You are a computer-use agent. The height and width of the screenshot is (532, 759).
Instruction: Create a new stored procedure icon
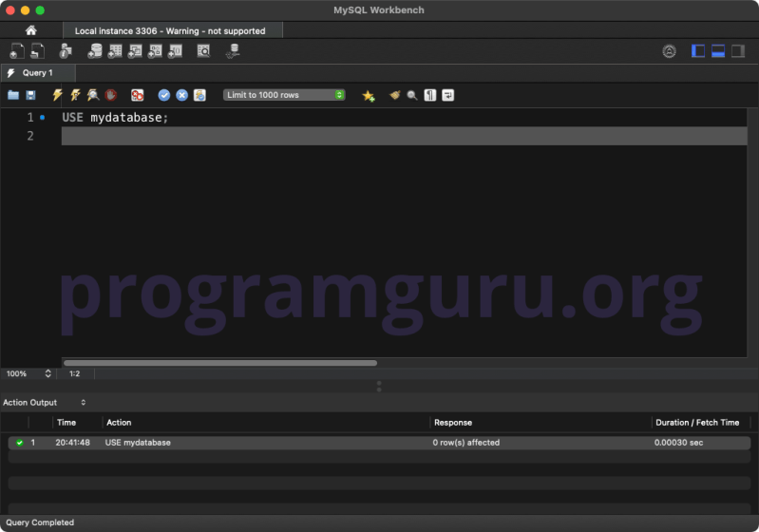[155, 51]
